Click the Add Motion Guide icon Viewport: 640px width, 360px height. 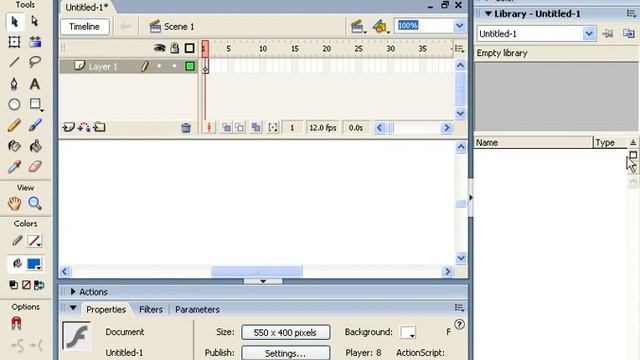coord(84,127)
